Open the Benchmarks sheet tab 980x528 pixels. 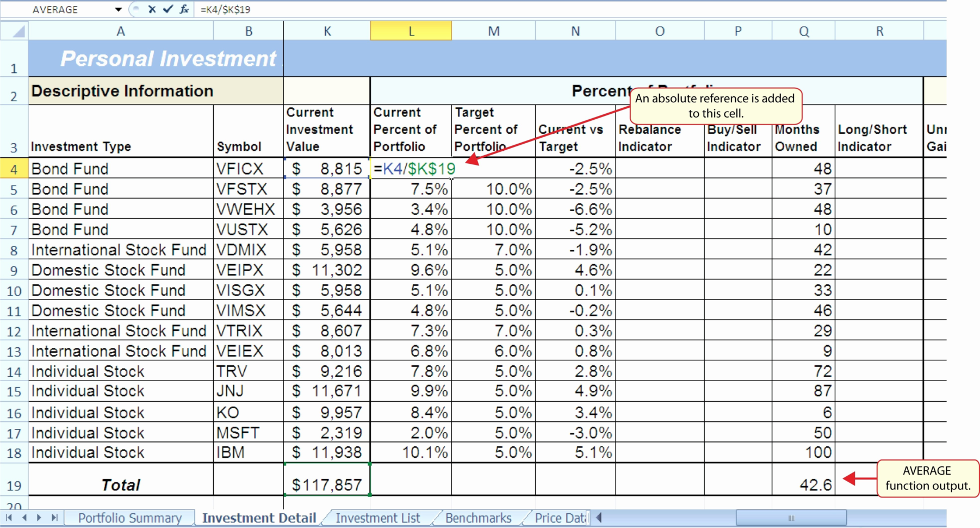point(477,518)
